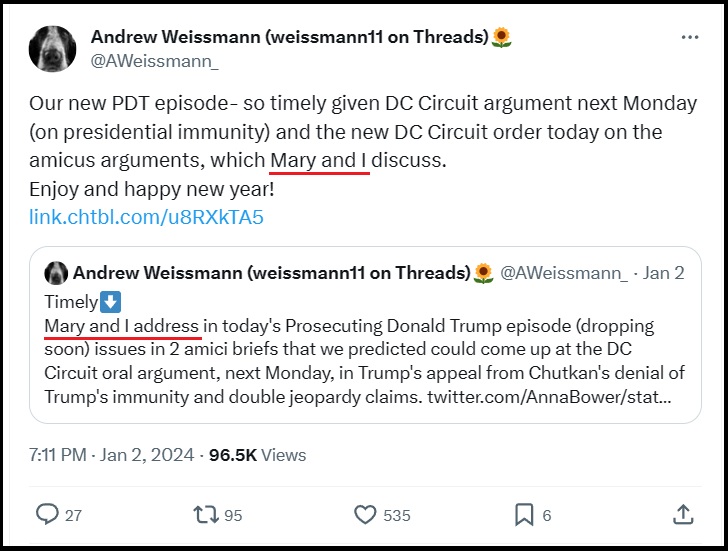728x551 pixels.
Task: Click the quoted tweet's author name
Action: point(272,274)
